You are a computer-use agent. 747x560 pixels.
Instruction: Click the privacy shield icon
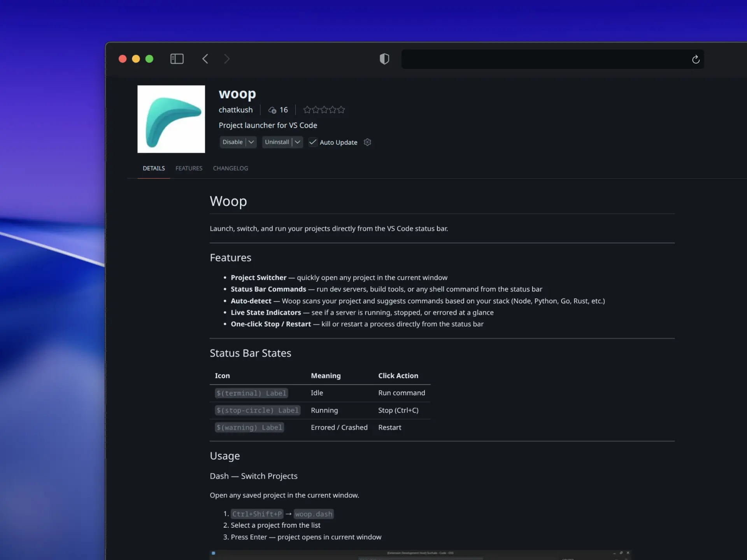[x=384, y=59]
